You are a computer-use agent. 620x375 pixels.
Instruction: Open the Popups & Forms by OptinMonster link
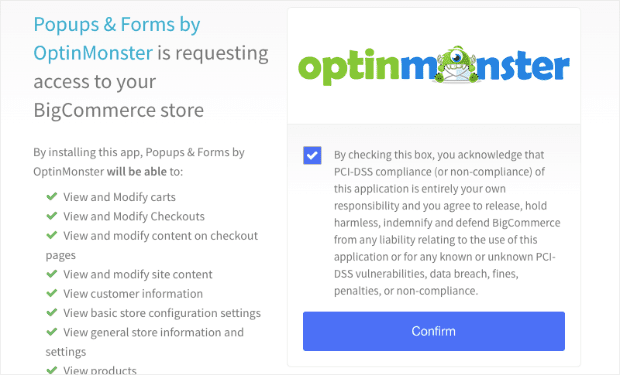click(x=117, y=39)
